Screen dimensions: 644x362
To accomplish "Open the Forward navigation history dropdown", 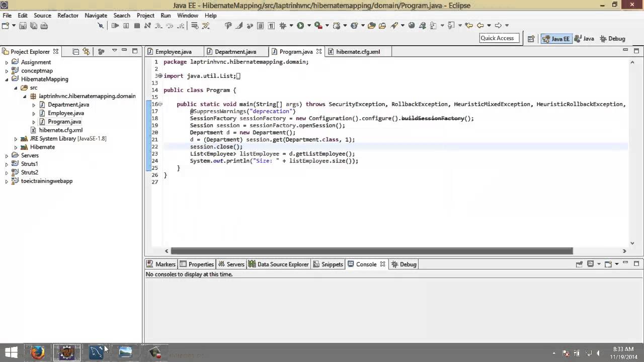I will click(506, 26).
